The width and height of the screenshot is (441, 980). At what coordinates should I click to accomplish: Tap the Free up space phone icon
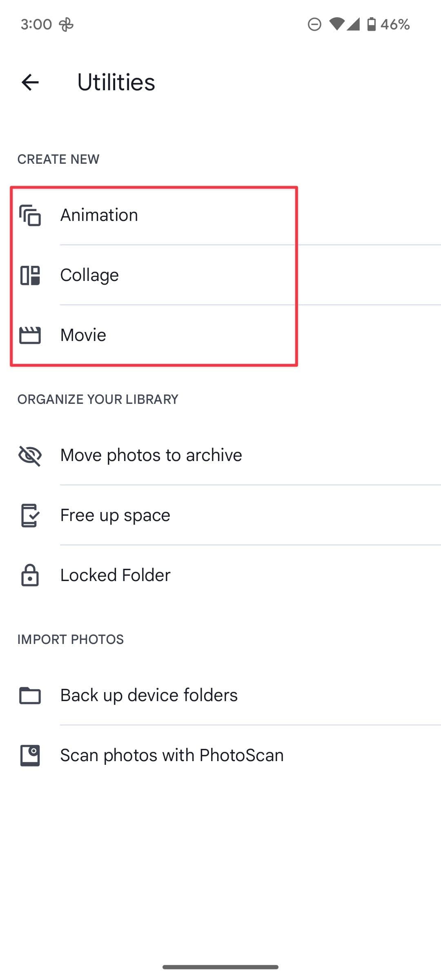pos(30,515)
